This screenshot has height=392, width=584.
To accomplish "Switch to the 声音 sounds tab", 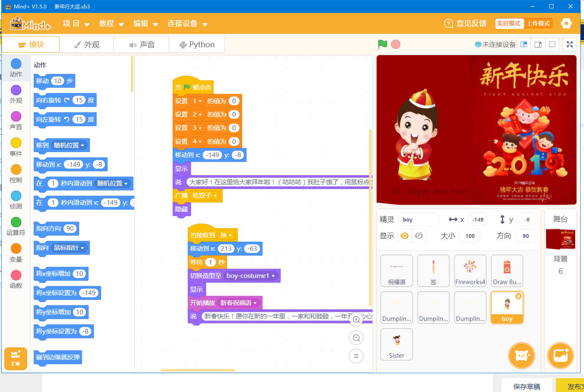I will click(142, 45).
